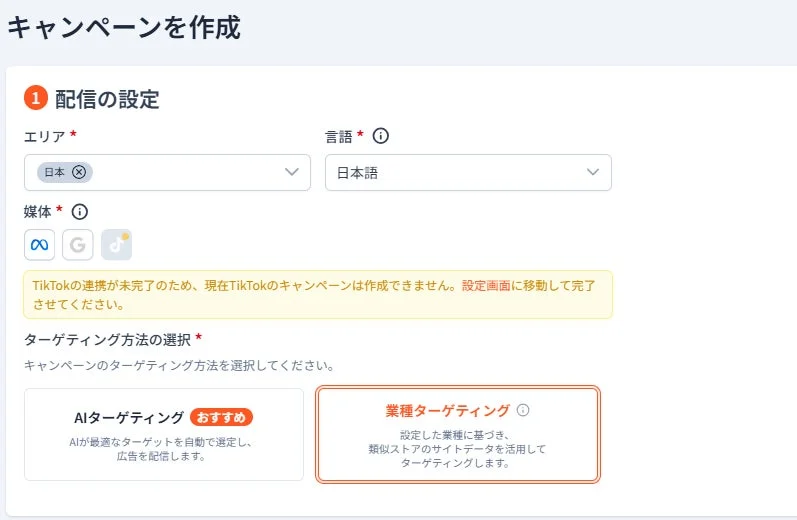Expand the エリア dropdown chevron

pyautogui.click(x=292, y=172)
